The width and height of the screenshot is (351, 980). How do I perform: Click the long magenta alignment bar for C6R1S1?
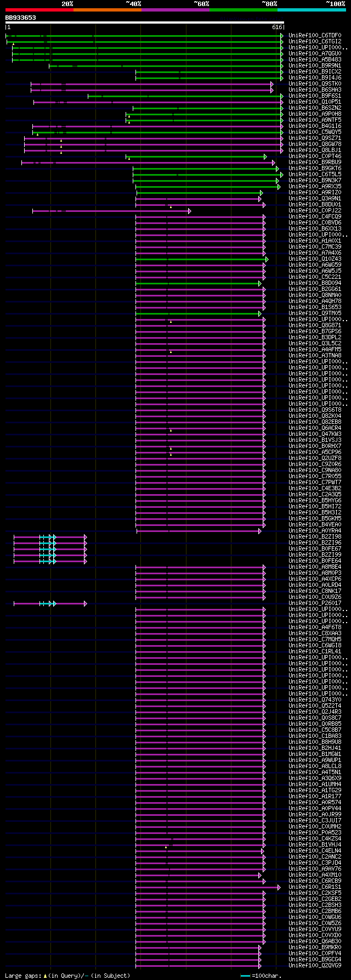pyautogui.click(x=208, y=887)
